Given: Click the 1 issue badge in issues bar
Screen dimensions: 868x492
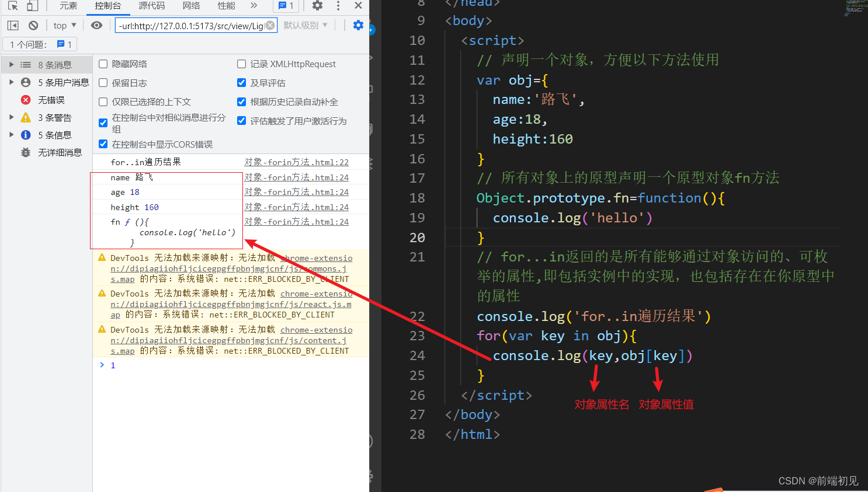Looking at the screenshot, I should point(64,44).
